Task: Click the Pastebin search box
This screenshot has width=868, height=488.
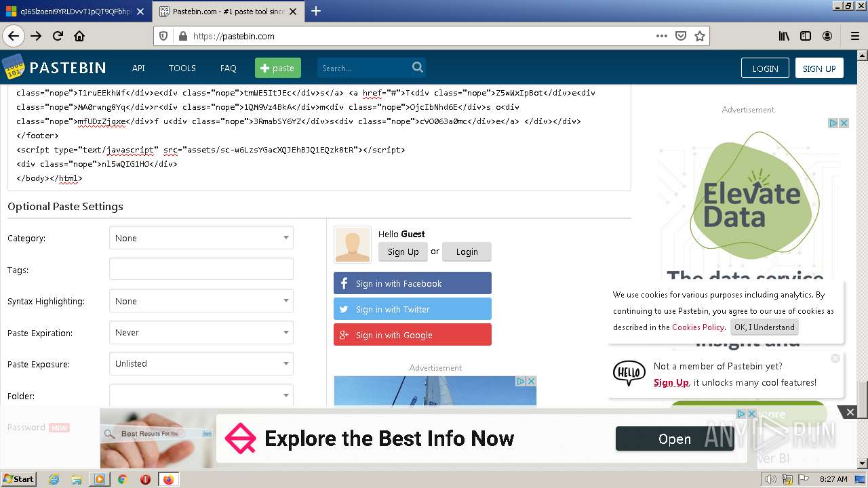Action: (x=372, y=68)
